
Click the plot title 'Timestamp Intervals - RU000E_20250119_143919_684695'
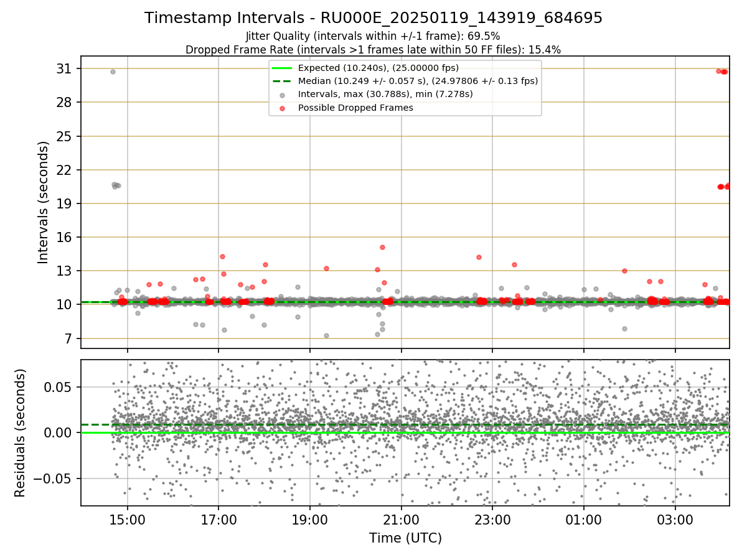(x=374, y=18)
